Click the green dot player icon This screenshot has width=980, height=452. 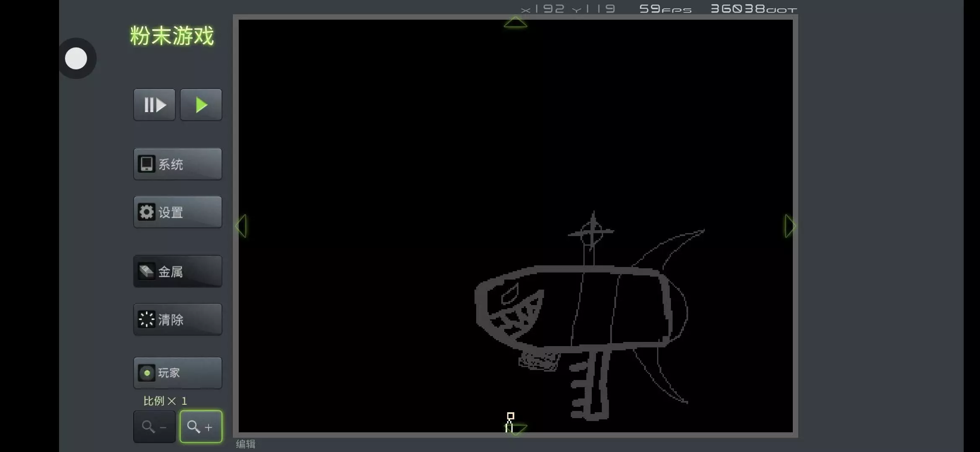[147, 373]
